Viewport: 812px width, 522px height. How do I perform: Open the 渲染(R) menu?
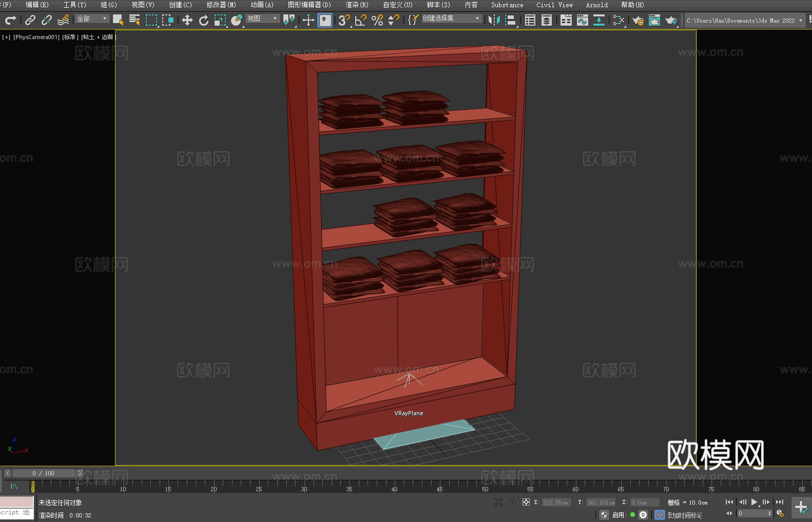click(x=357, y=5)
